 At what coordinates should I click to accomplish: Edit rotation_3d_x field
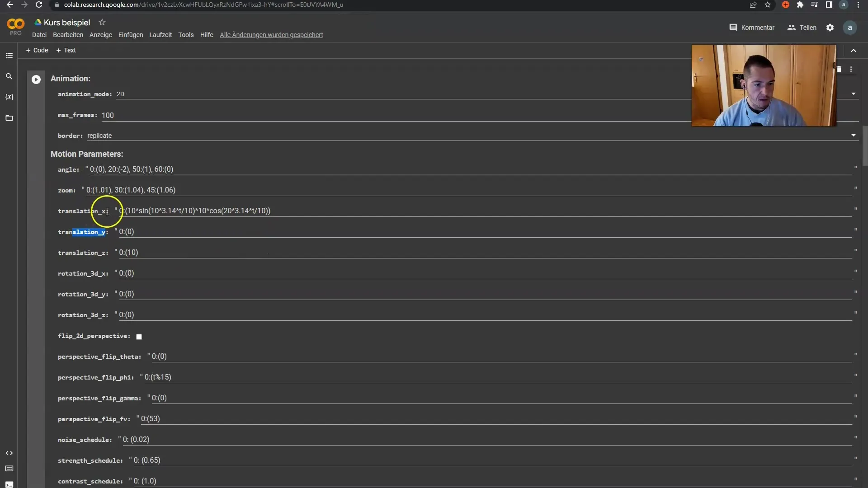pos(485,273)
